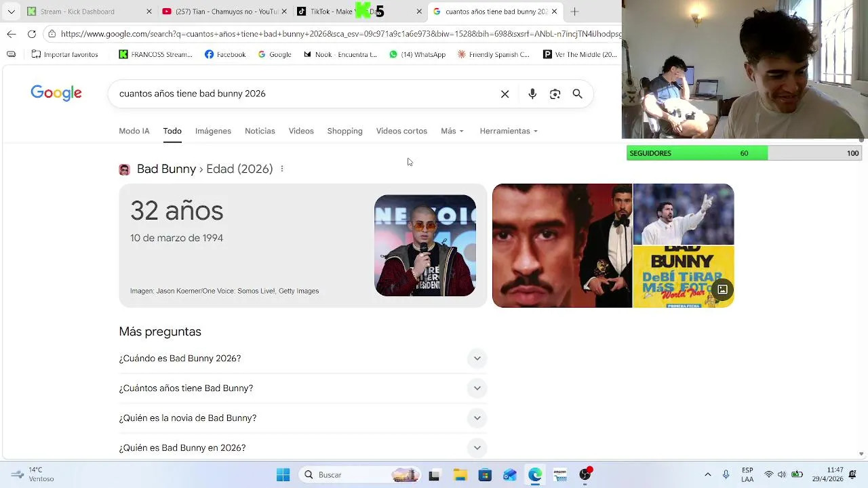Click the Bad Bunny link in the answer header
This screenshot has width=868, height=488.
[x=166, y=169]
